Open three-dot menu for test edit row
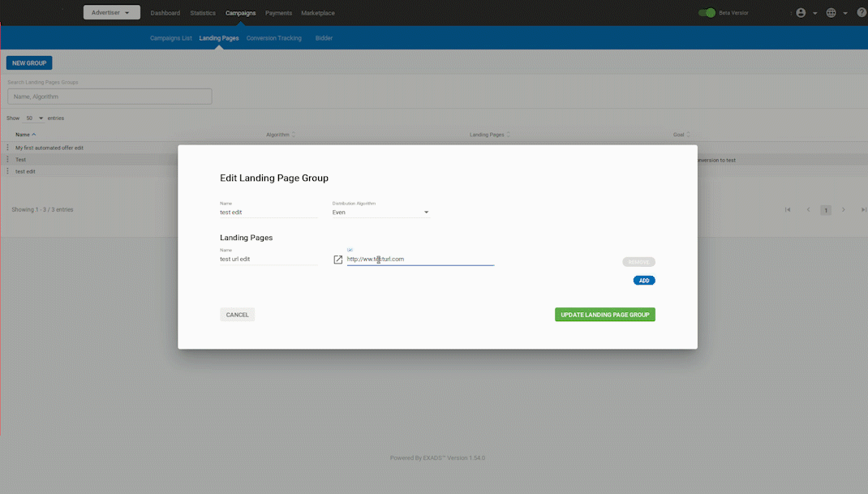 [x=8, y=171]
